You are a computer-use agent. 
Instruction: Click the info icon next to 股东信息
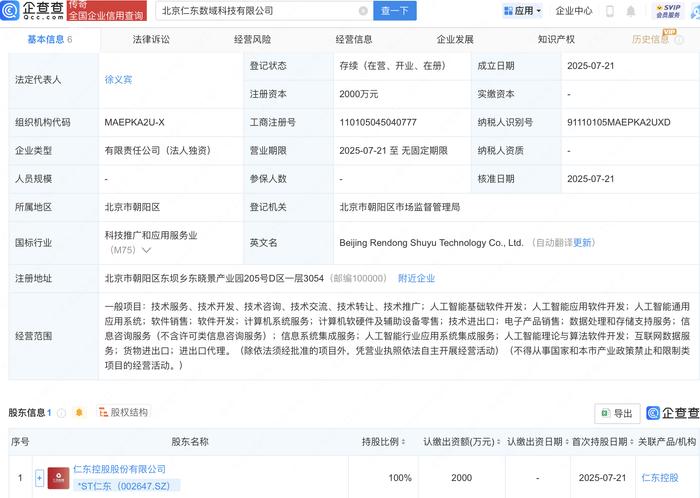[x=62, y=413]
